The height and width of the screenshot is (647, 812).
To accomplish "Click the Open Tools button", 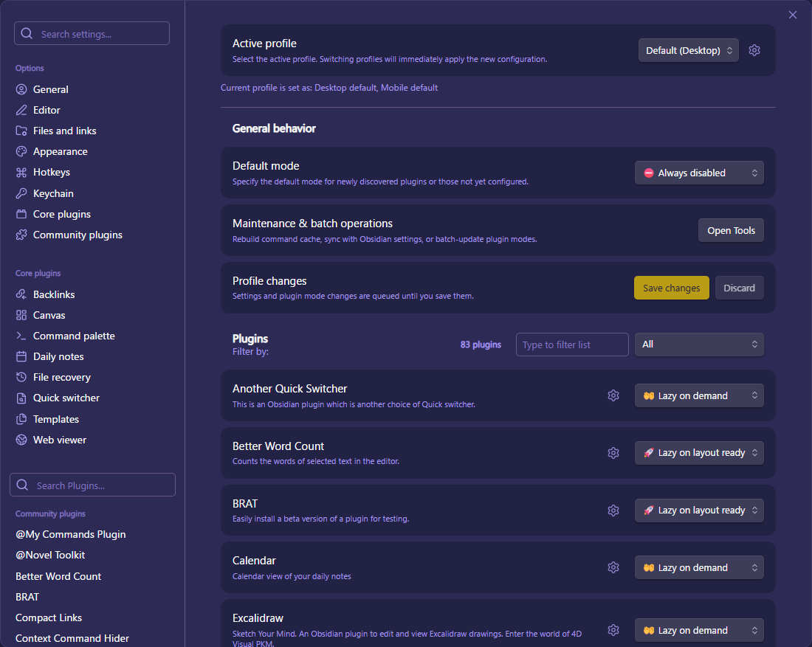I will 731,230.
